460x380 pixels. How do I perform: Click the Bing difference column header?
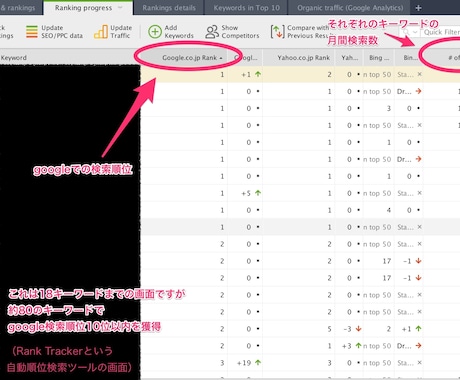(409, 58)
